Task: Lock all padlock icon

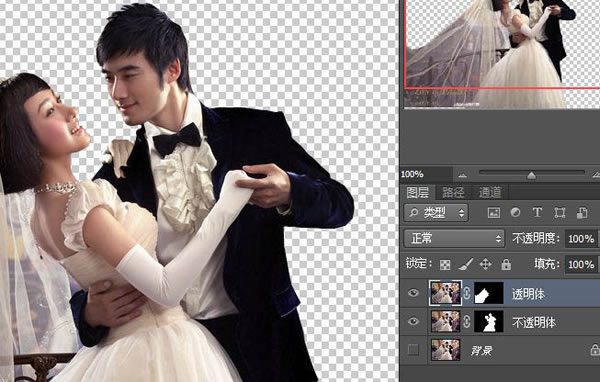Action: tap(506, 264)
